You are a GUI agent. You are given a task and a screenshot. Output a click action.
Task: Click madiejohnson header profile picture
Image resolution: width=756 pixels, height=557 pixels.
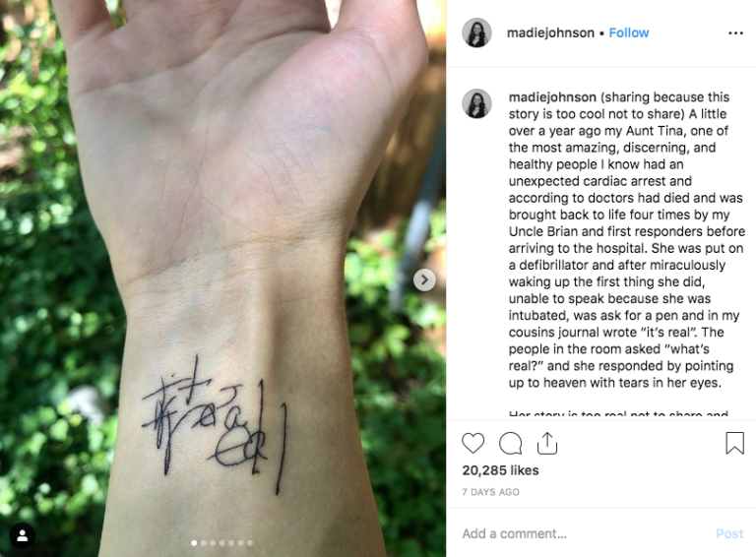click(476, 32)
